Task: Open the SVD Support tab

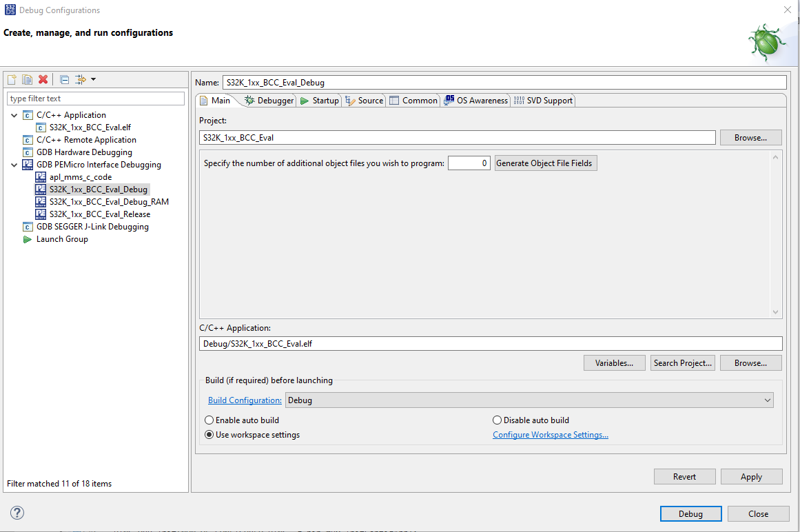Action: 543,101
